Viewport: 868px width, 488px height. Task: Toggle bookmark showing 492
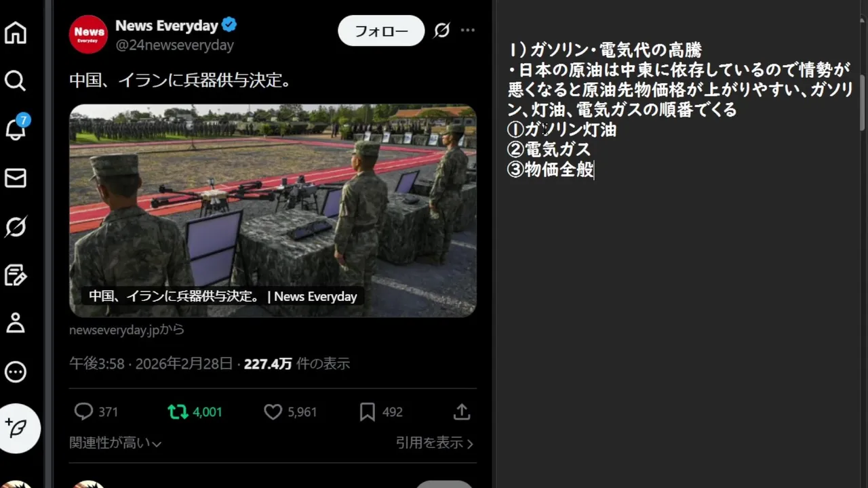click(381, 411)
